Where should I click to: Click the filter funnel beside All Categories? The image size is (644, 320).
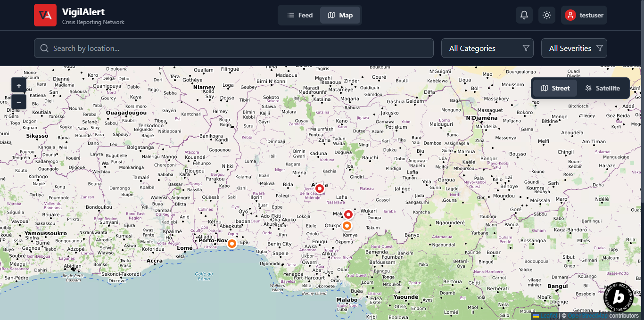[x=526, y=48]
